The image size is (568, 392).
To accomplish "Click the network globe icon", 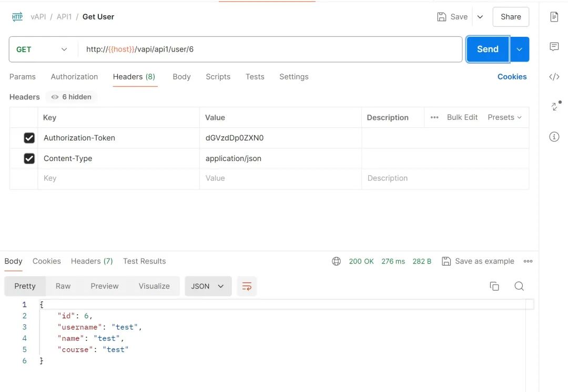I will pyautogui.click(x=336, y=261).
